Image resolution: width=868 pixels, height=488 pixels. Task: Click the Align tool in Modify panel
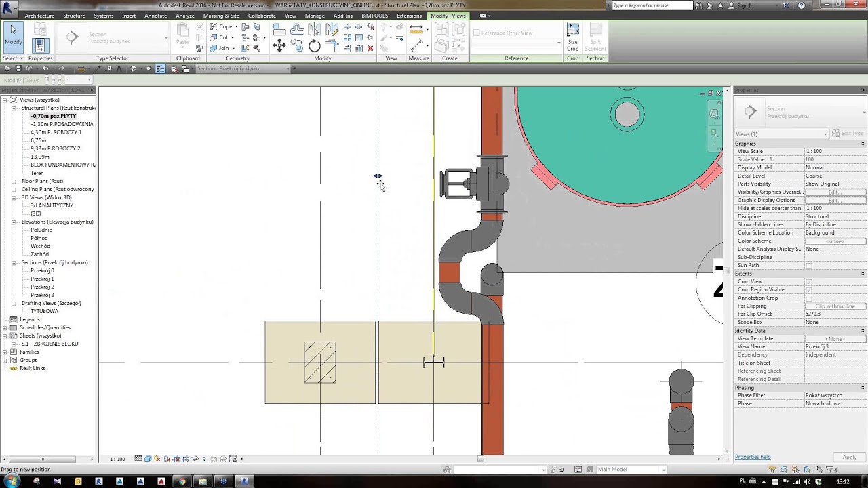click(x=279, y=29)
